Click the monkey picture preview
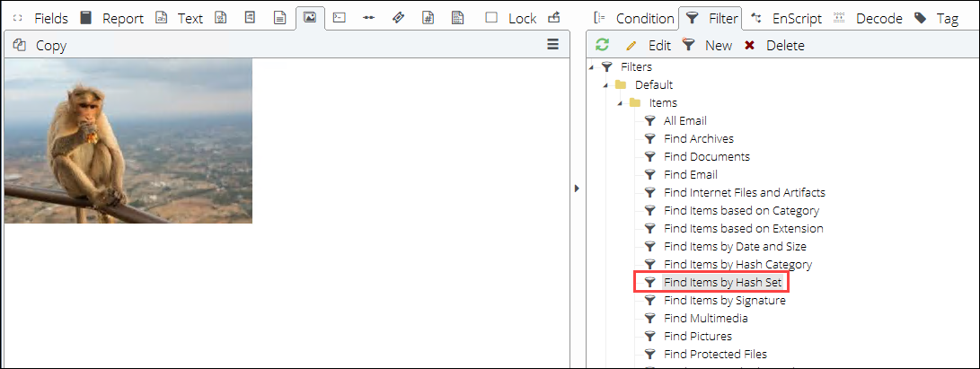The image size is (980, 369). click(x=128, y=141)
